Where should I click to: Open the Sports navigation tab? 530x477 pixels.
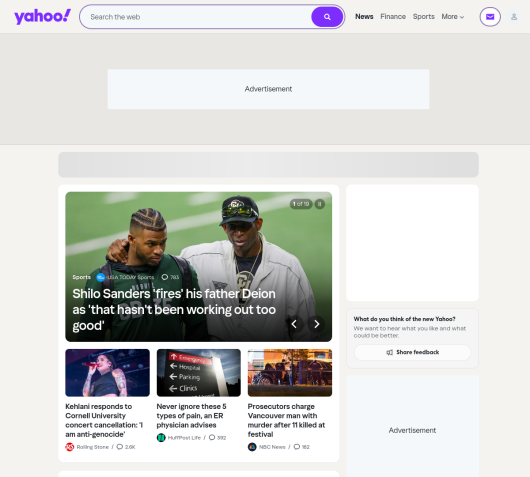424,17
